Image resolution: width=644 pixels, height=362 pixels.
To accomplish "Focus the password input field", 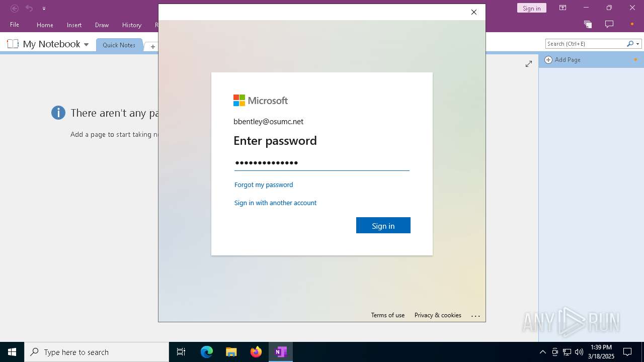I will point(322,162).
